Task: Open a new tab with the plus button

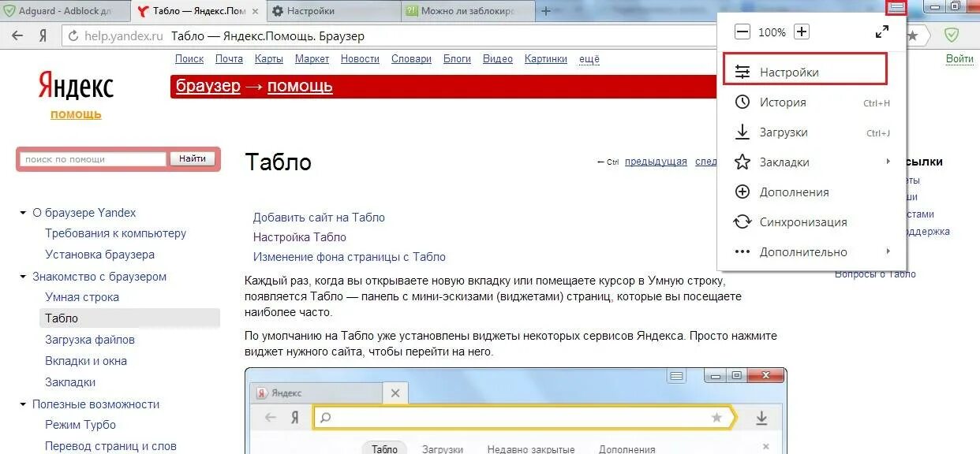Action: tap(545, 11)
